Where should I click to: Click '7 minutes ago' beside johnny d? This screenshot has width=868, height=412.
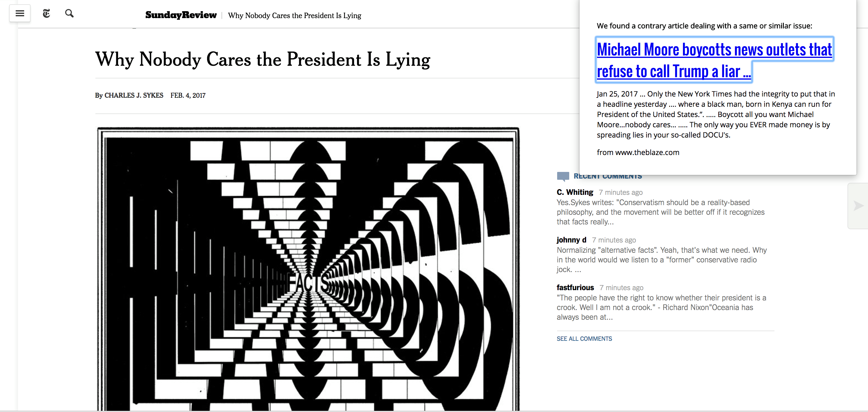(x=614, y=240)
